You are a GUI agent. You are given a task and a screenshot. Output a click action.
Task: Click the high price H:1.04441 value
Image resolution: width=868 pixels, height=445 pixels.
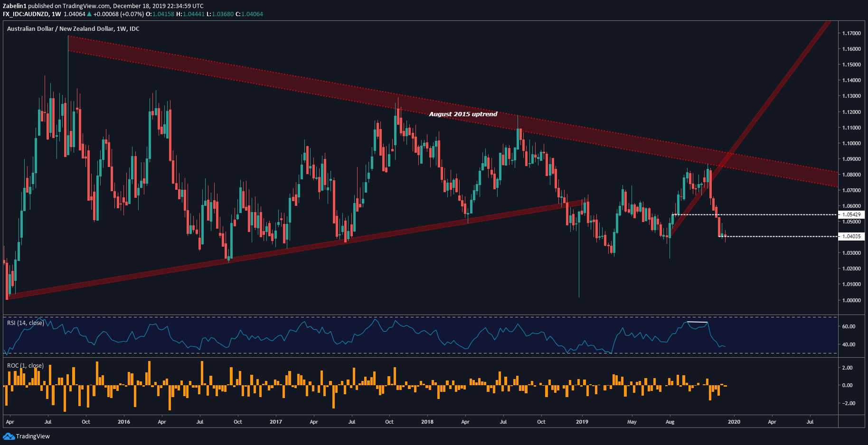tap(190, 14)
